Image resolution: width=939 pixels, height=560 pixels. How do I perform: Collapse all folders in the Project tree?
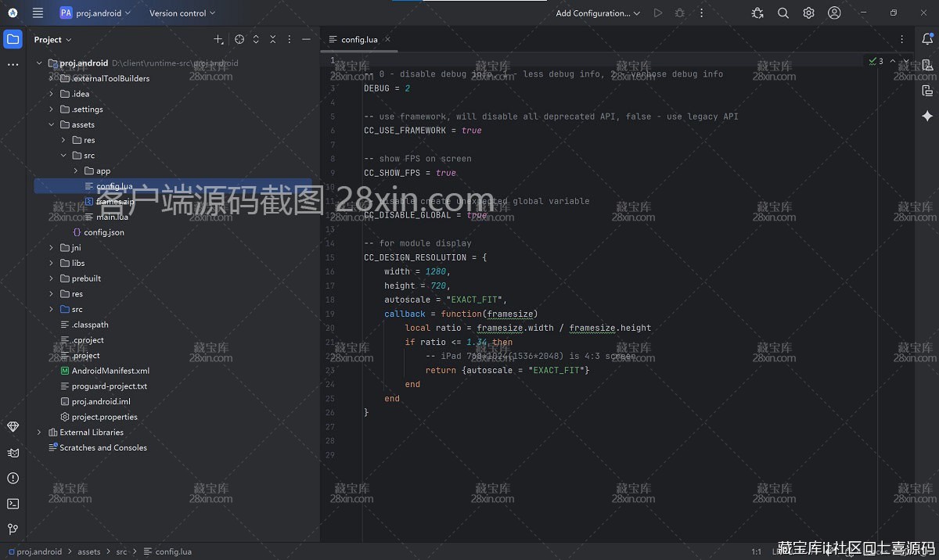(x=274, y=39)
